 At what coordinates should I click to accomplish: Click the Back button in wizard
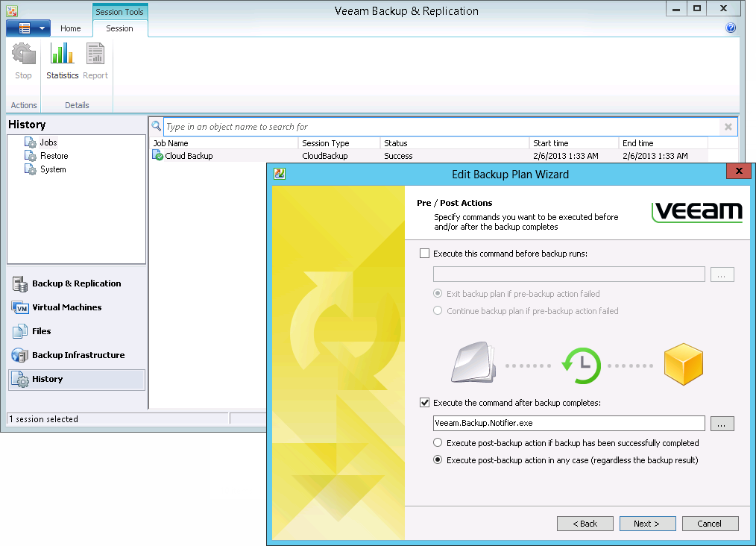pyautogui.click(x=585, y=524)
